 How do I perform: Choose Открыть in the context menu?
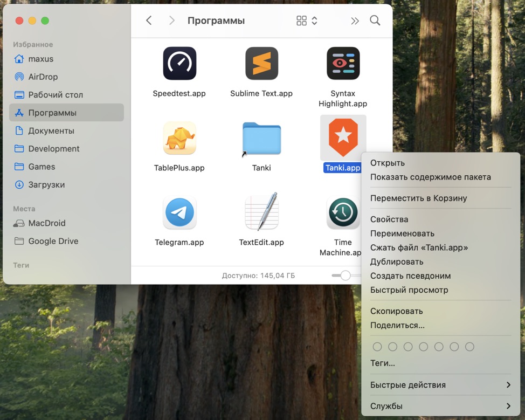440,163
